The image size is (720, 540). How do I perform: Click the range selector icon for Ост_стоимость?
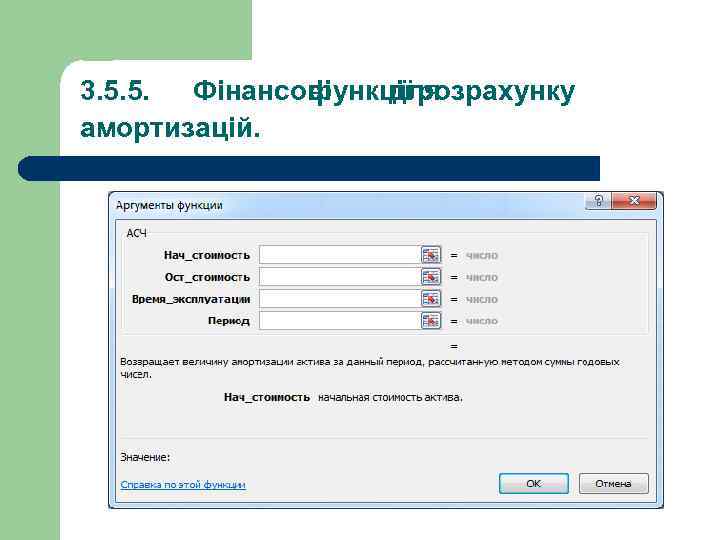tap(431, 277)
